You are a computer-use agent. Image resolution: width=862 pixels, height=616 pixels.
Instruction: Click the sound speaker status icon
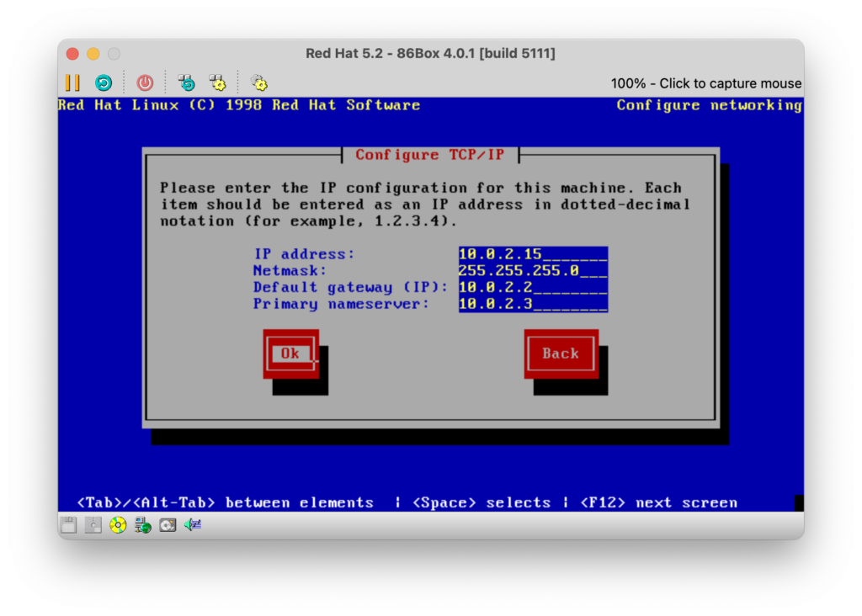[x=193, y=525]
